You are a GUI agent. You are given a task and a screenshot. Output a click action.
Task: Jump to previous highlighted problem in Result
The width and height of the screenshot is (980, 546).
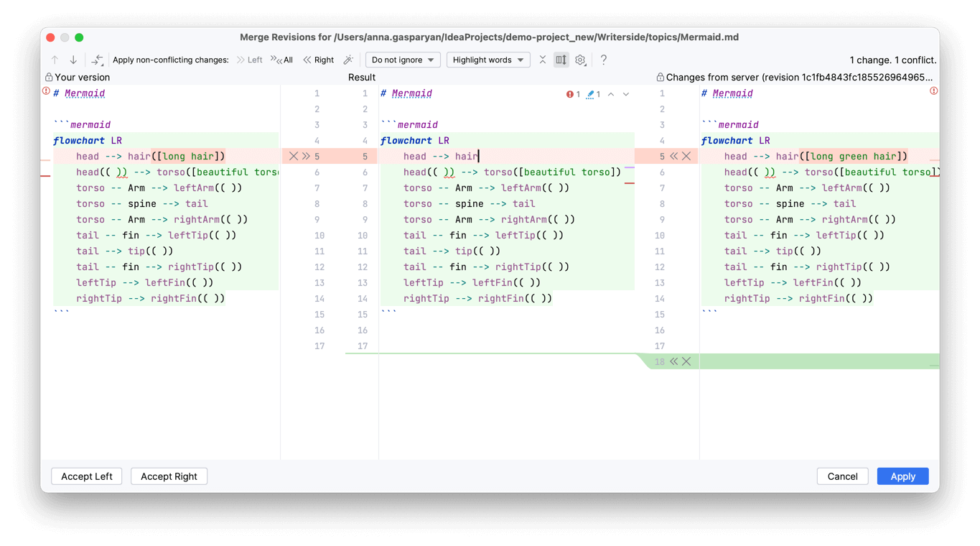pyautogui.click(x=611, y=94)
